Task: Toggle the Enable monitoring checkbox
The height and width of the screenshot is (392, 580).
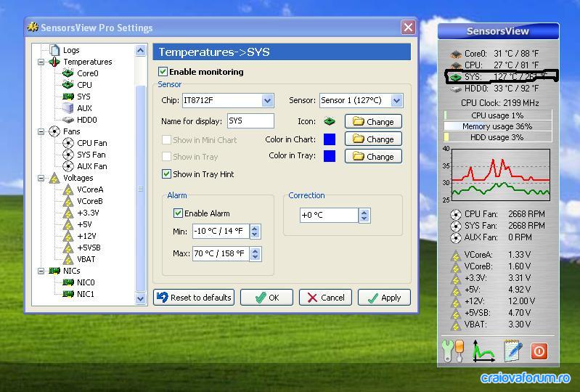Action: (x=163, y=72)
